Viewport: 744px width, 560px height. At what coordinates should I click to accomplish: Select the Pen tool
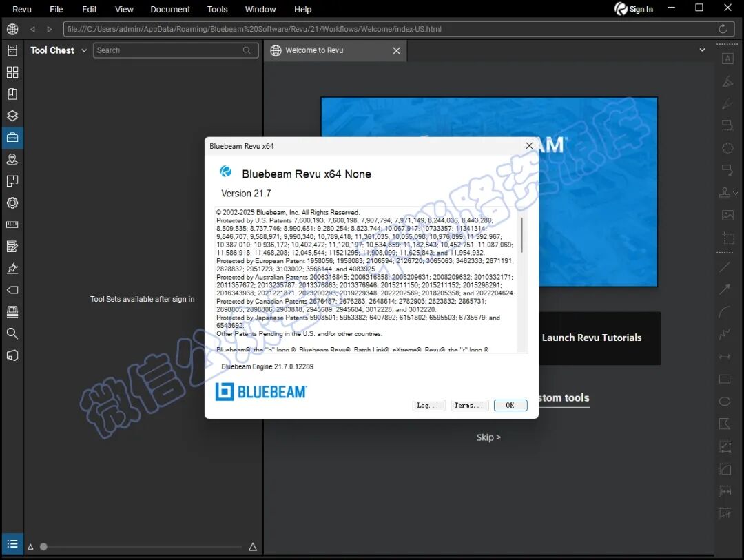coord(727,103)
